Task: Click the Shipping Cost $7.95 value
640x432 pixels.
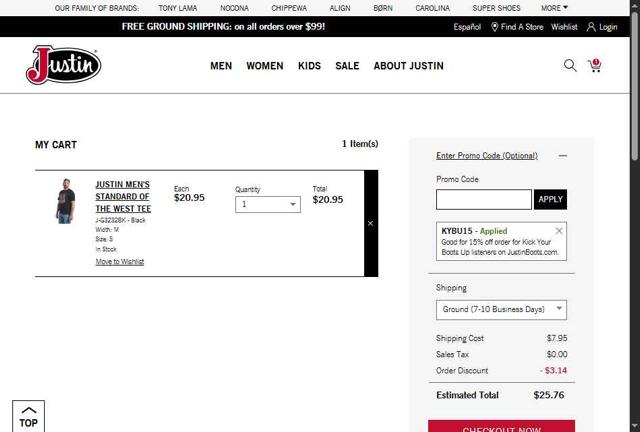Action: click(557, 338)
